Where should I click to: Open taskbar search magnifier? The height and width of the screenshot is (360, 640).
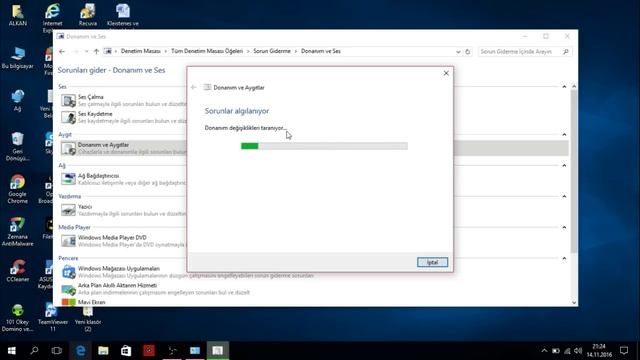click(x=34, y=351)
